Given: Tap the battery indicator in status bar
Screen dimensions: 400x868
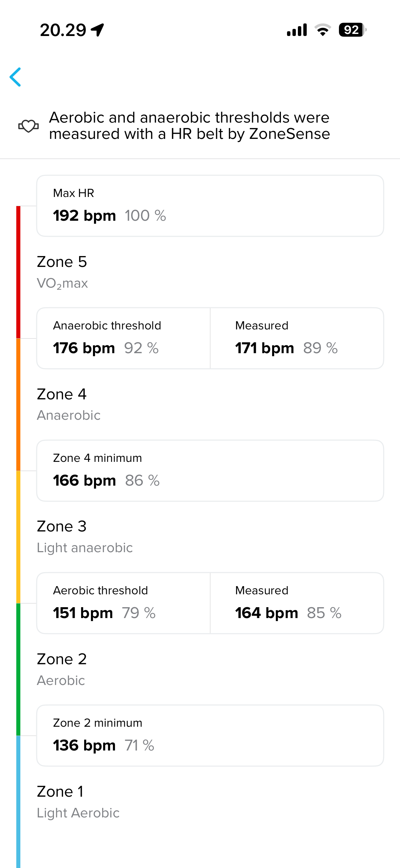Looking at the screenshot, I should (352, 30).
